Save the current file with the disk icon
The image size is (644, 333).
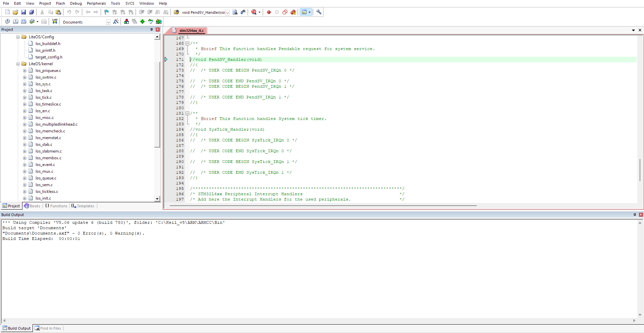point(23,12)
